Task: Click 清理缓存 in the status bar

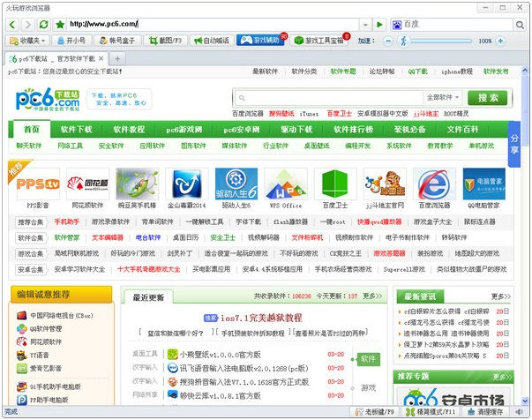Action: 485,412
